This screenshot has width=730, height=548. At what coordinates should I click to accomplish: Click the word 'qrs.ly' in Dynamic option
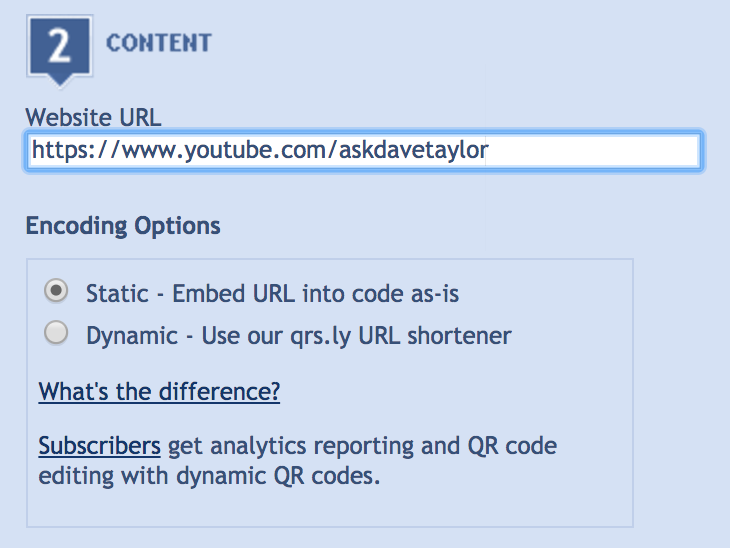tap(321, 336)
